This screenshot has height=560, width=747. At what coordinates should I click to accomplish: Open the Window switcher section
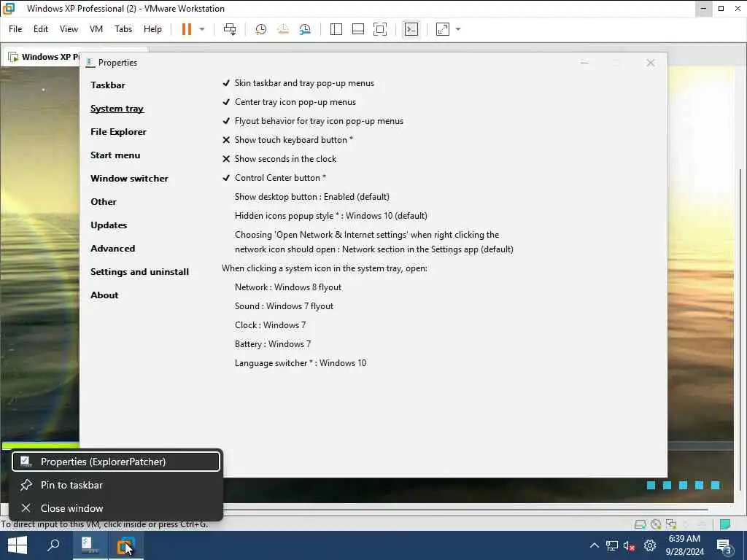(x=129, y=179)
